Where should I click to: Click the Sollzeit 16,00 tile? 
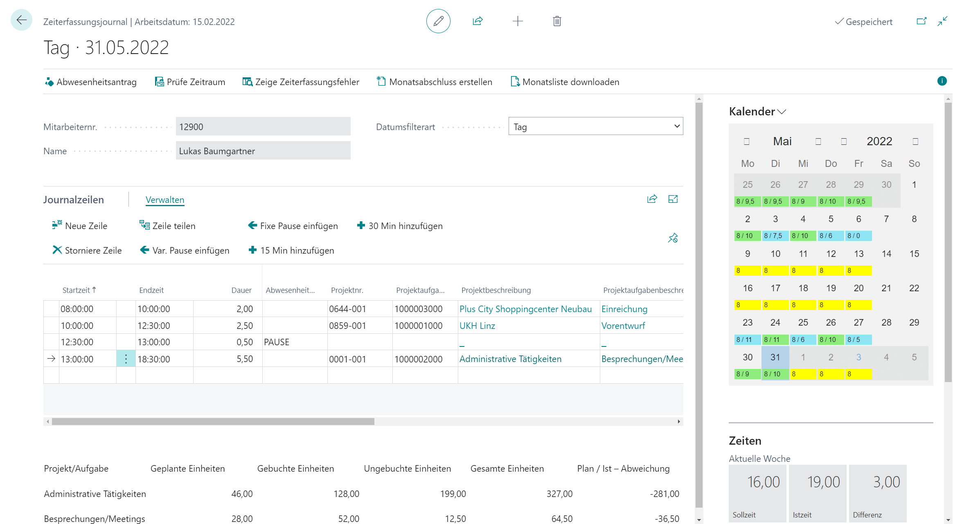pyautogui.click(x=757, y=493)
